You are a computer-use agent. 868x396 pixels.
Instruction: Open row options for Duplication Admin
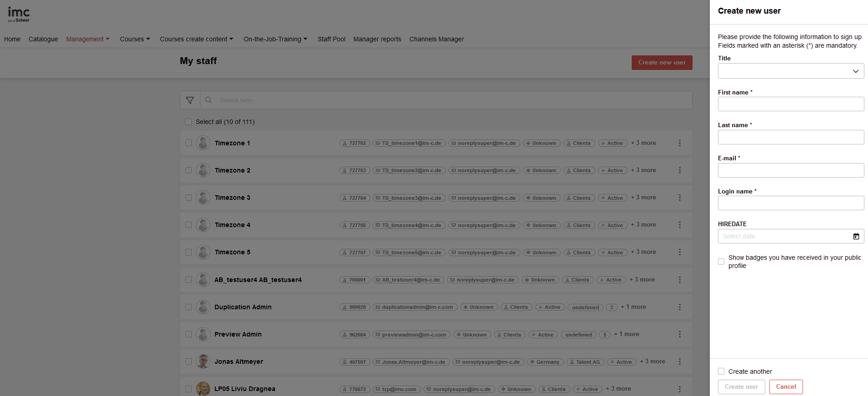(x=679, y=307)
